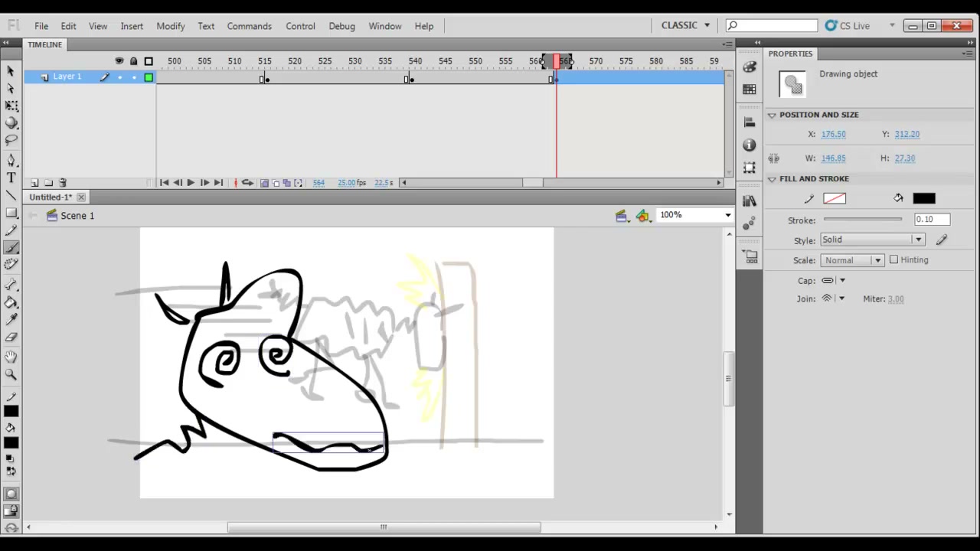Select the 3D Rotation tool

11,122
